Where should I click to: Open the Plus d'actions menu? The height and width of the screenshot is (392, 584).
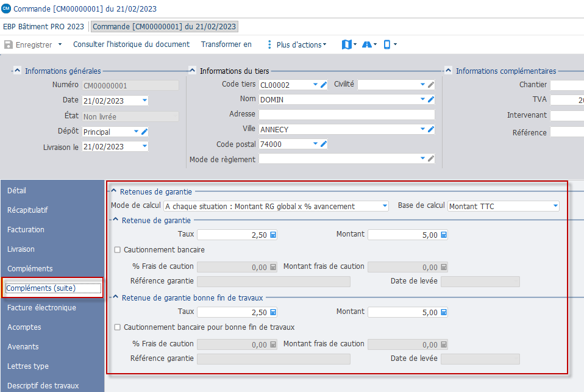tap(301, 45)
